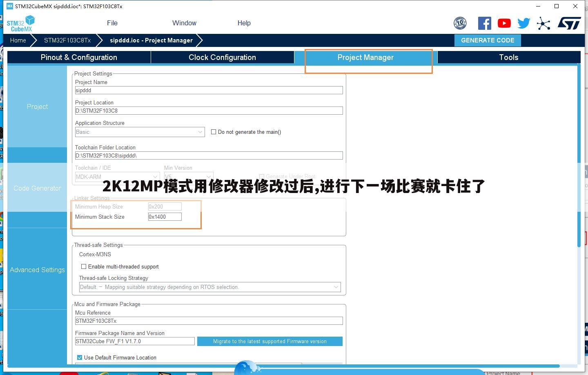Open the ST community network icon
The height and width of the screenshot is (375, 588).
[x=543, y=23]
